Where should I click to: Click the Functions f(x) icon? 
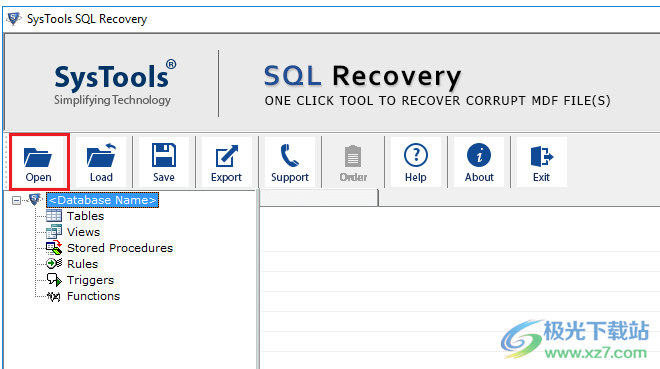point(54,296)
